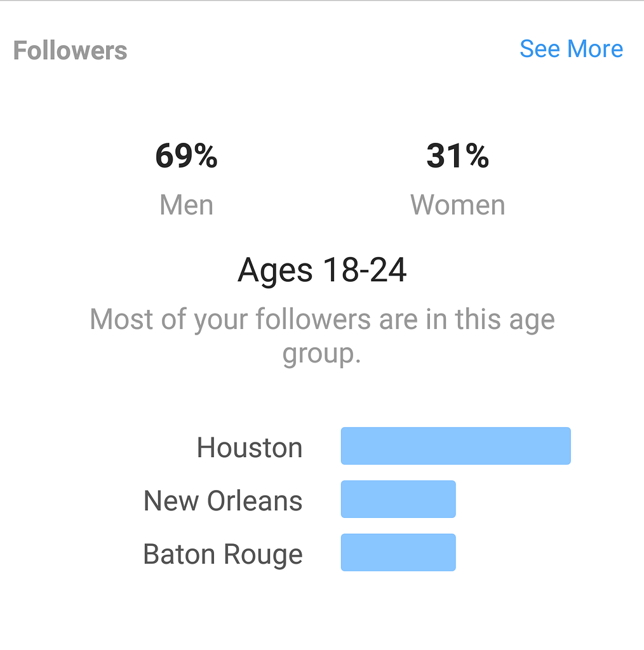Select the Men label
Screen dimensions: 644x650
pyautogui.click(x=186, y=205)
